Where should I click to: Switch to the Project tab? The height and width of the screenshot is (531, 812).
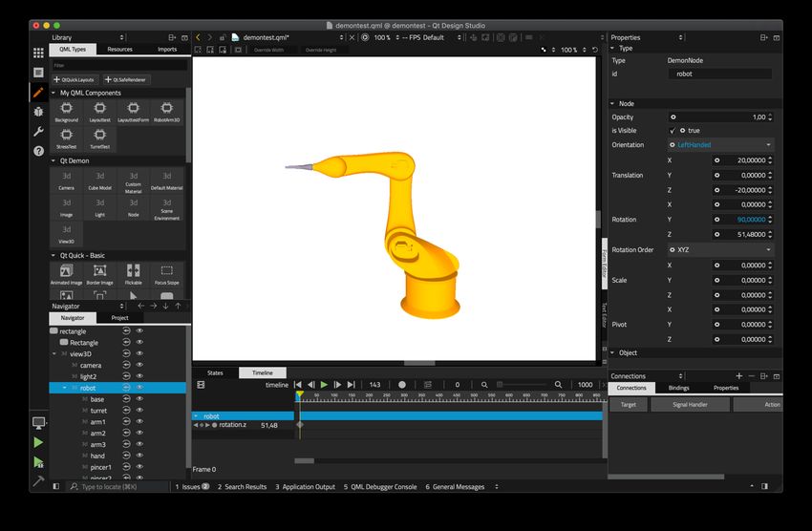119,318
